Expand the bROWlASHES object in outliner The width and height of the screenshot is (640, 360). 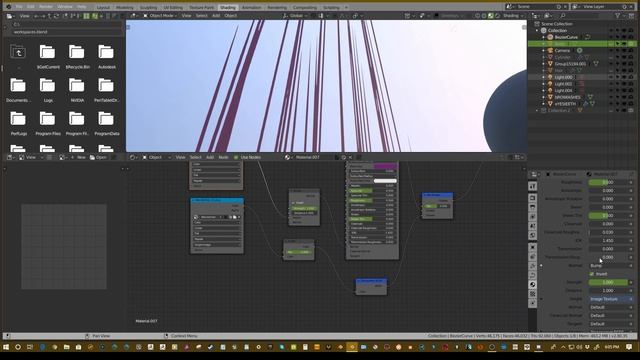point(544,97)
